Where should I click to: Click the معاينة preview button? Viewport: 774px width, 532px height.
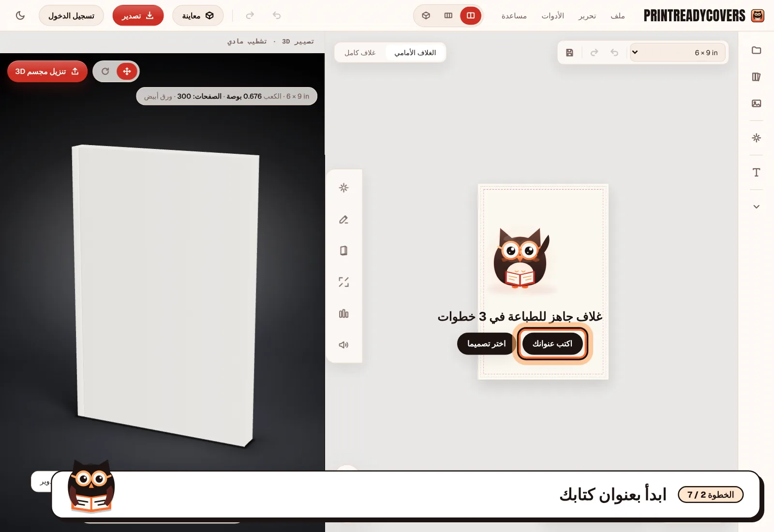point(198,15)
